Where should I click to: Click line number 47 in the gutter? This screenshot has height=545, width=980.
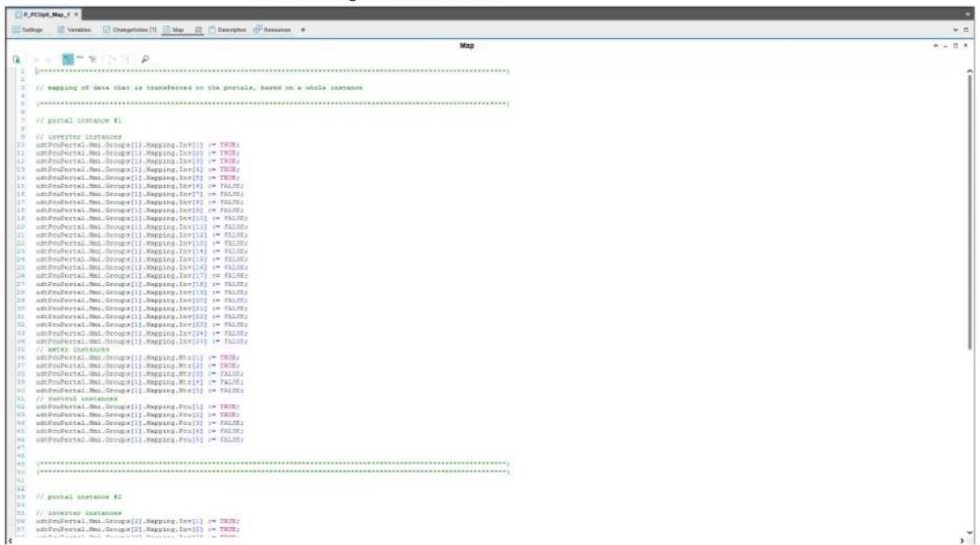20,447
